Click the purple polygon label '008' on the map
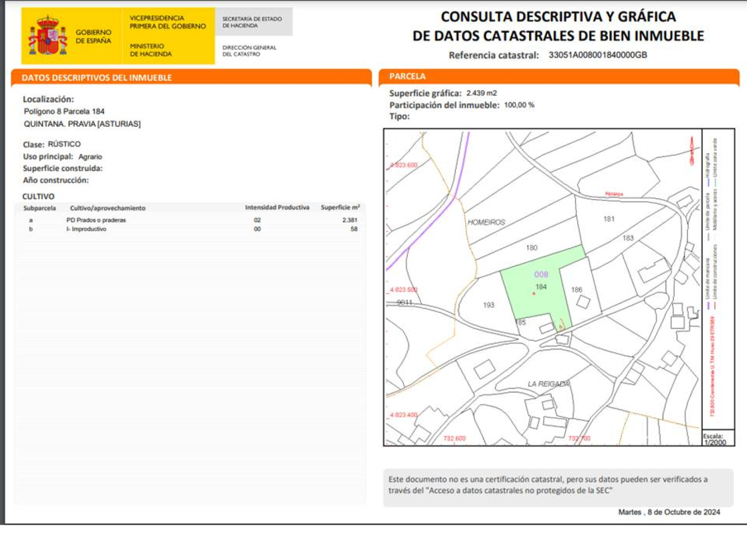The image size is (747, 560). point(541,274)
